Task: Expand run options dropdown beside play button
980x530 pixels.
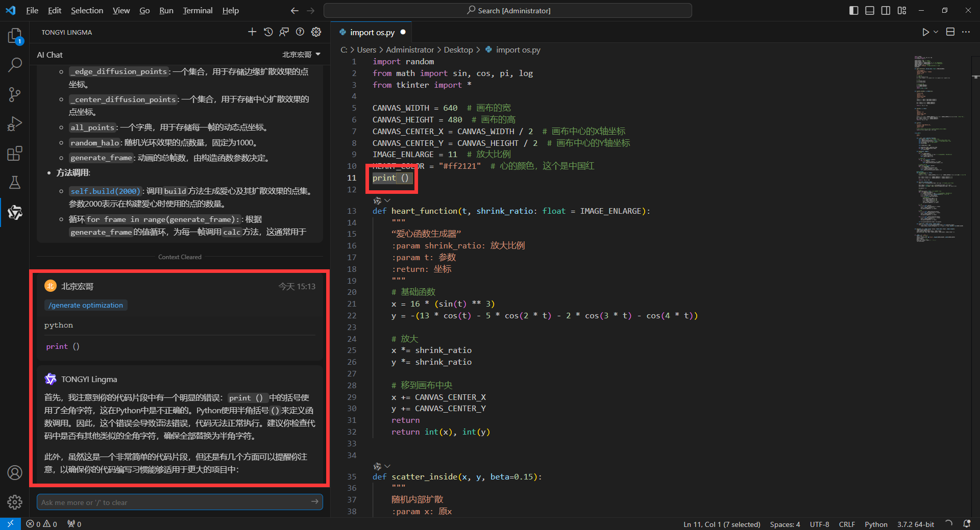Action: [936, 32]
